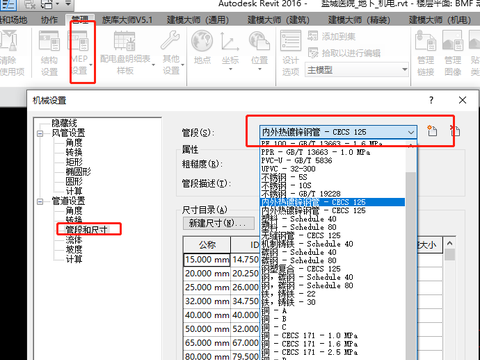The image size is (480, 360).
Task: Open the 管段(S) pipe segment combo box
Action: click(338, 132)
